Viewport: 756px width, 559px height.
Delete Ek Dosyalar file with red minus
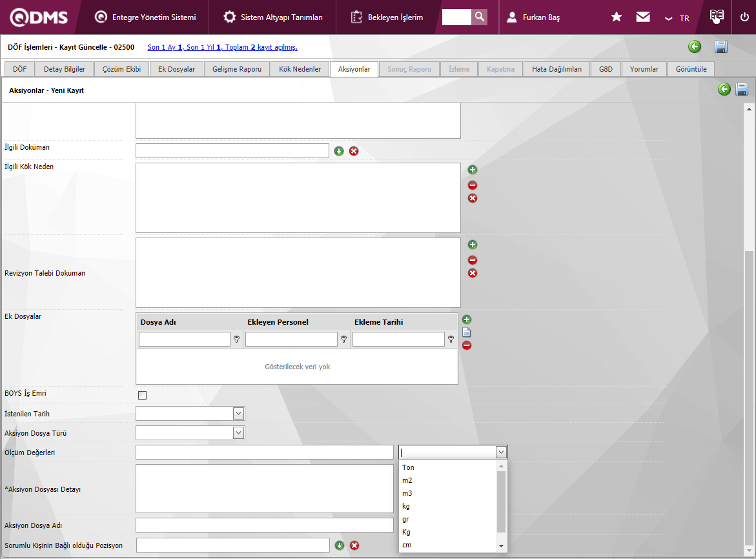point(467,345)
